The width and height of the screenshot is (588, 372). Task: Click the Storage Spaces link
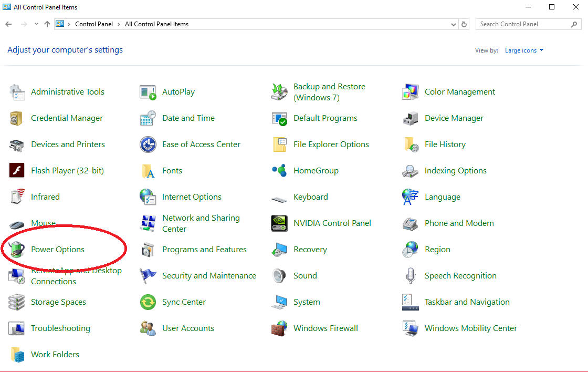click(x=58, y=302)
